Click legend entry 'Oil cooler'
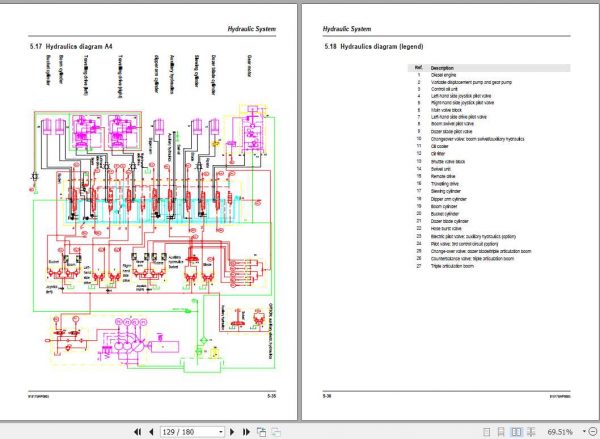The image size is (600, 439). click(440, 146)
